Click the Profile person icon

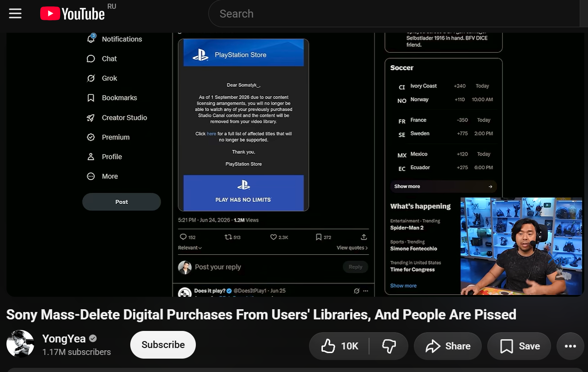click(x=91, y=157)
